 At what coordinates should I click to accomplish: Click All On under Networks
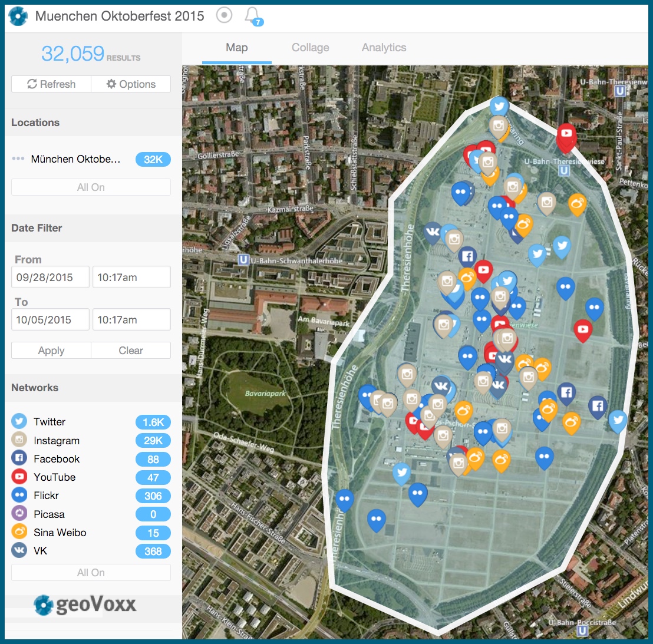pos(91,572)
